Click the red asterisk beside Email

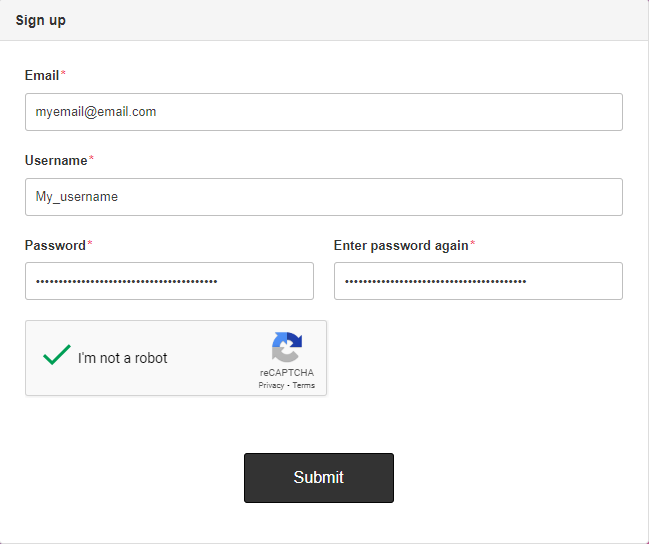64,74
